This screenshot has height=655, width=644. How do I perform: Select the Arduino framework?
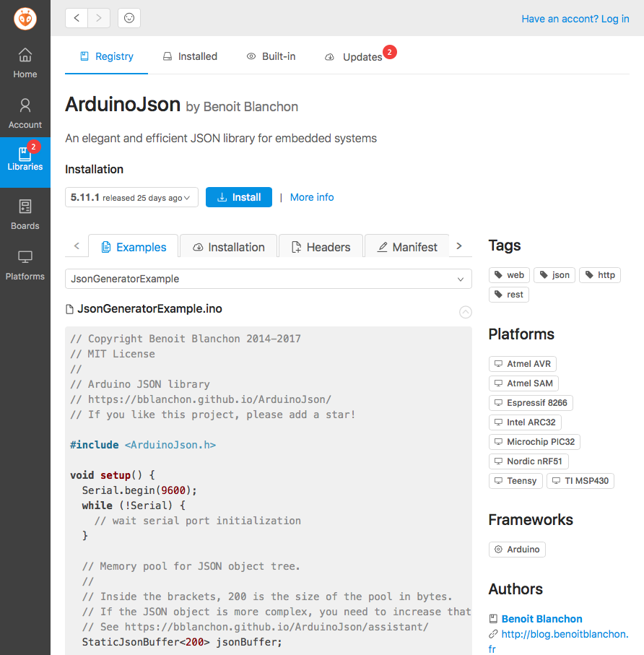[517, 550]
